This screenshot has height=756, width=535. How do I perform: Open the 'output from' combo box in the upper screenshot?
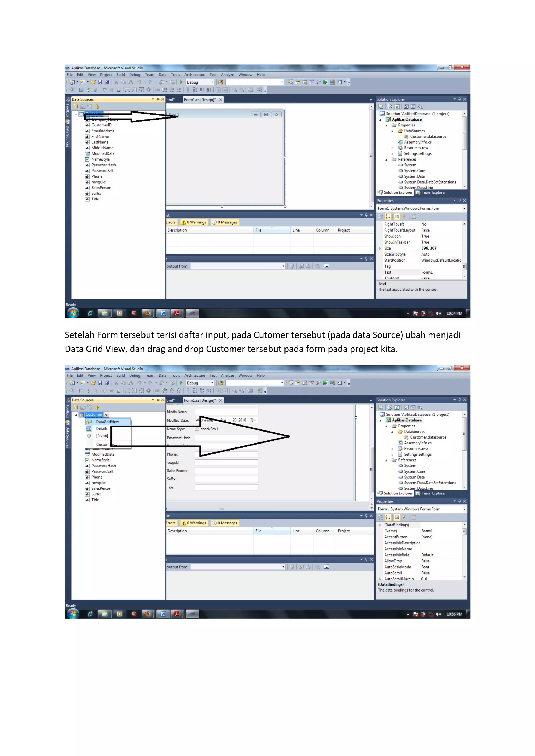[237, 266]
